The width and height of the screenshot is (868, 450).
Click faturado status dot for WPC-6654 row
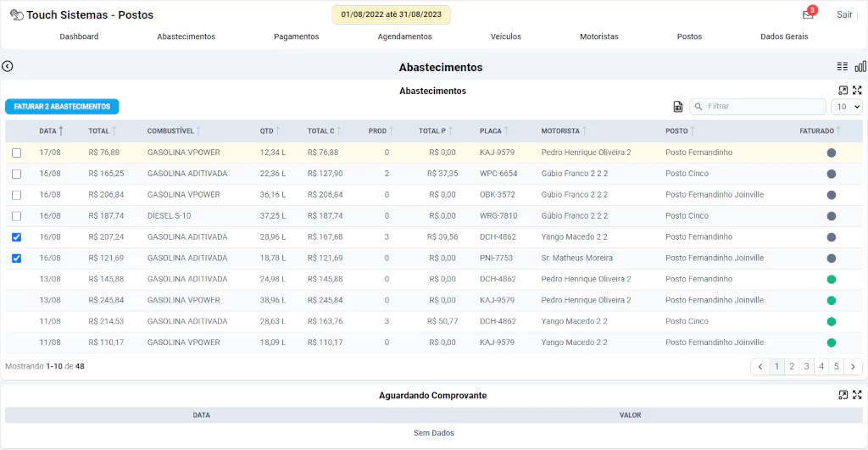tap(831, 174)
